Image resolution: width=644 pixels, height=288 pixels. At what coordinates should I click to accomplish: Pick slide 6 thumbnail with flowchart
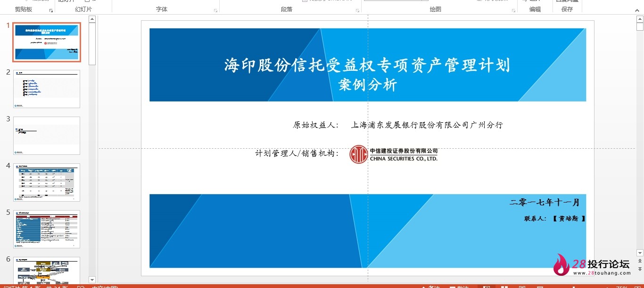(47, 271)
